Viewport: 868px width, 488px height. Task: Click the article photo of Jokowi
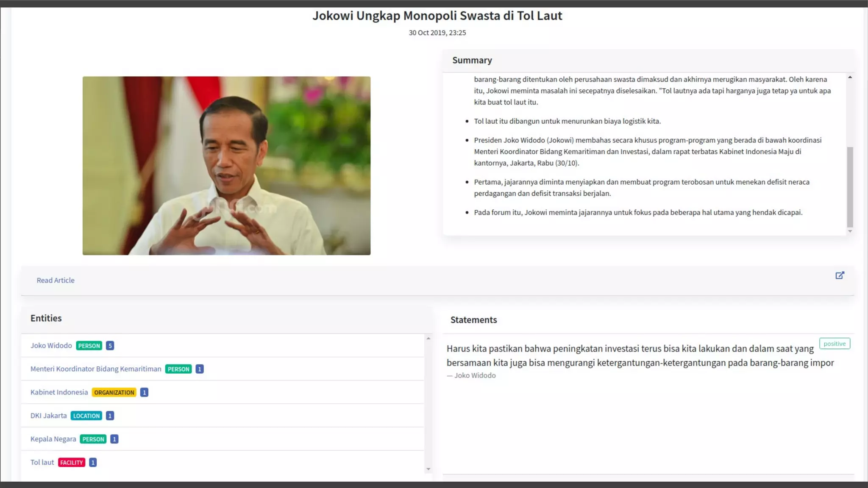point(226,166)
